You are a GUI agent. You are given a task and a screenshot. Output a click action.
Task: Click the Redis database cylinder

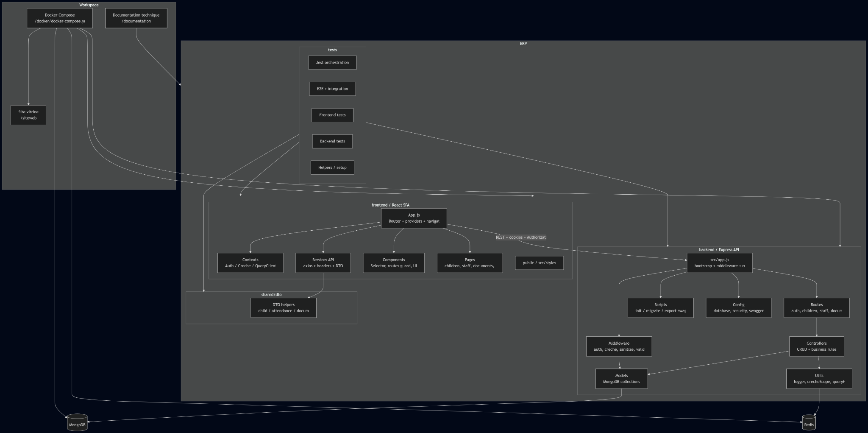coord(809,422)
